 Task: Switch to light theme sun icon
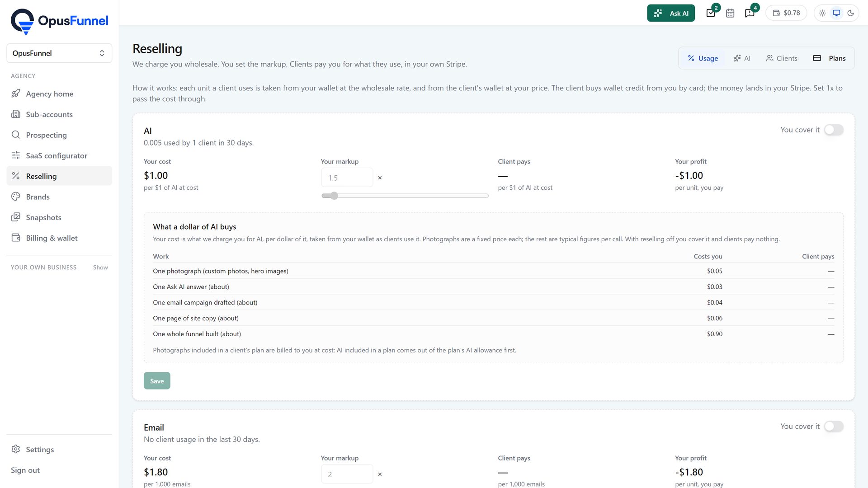point(822,13)
